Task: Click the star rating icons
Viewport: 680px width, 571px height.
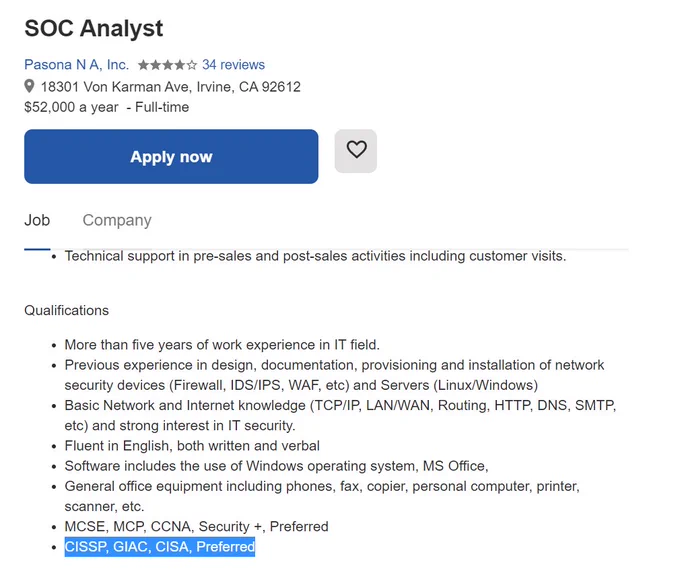Action: pyautogui.click(x=167, y=65)
